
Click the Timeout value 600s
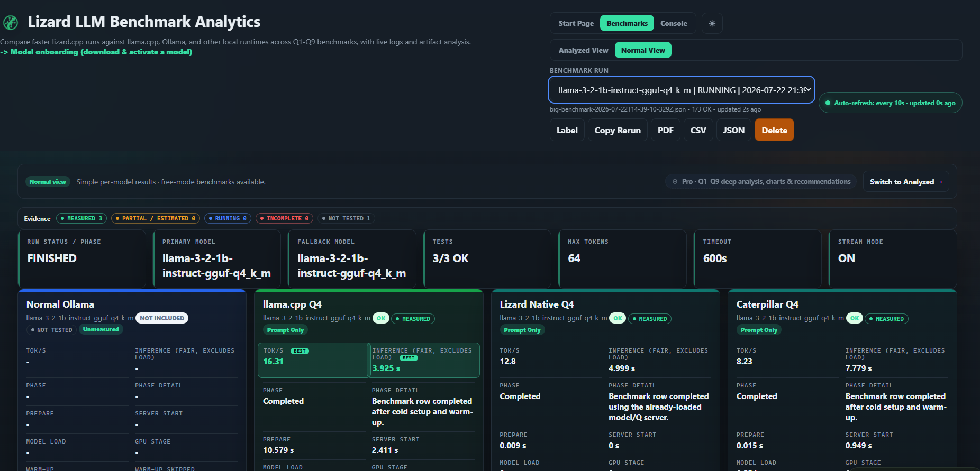(715, 258)
